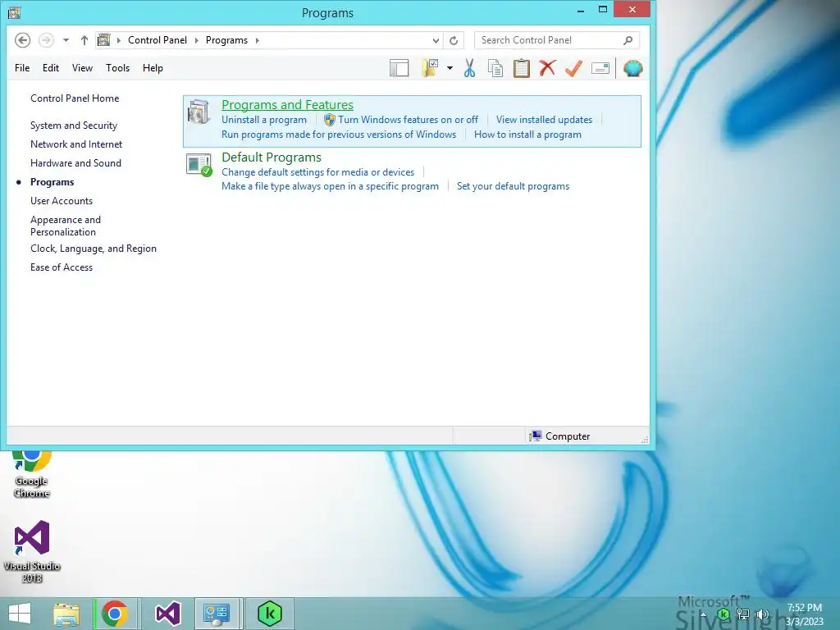Click the blue shell toolbar icon
The height and width of the screenshot is (630, 840).
click(632, 68)
